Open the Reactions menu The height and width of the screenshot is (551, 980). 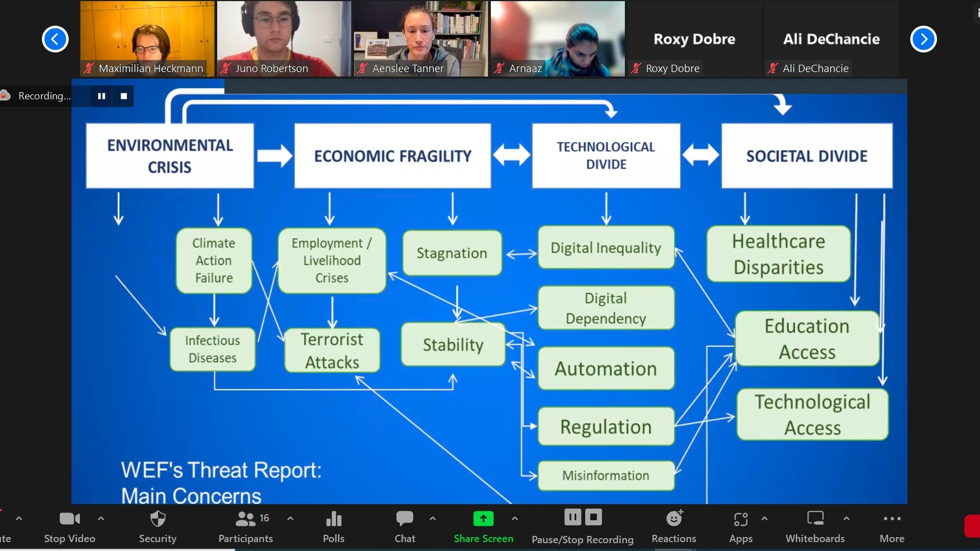tap(674, 520)
